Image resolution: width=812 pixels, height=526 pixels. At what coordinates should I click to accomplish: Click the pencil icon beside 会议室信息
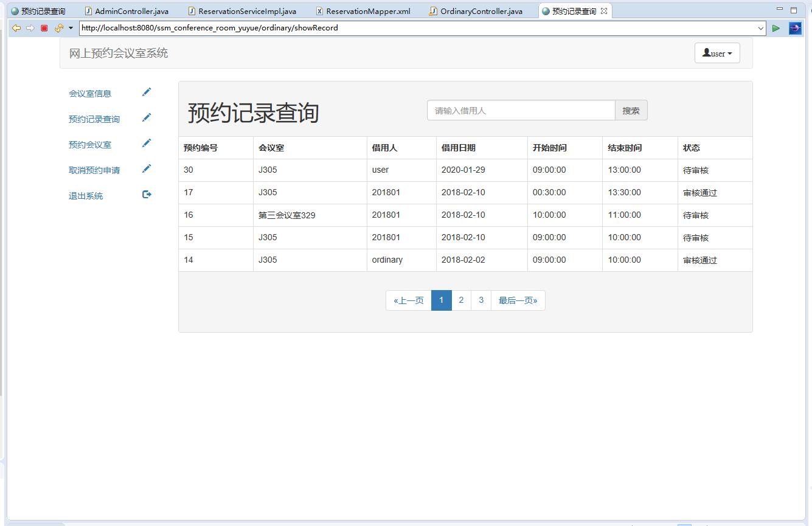click(x=147, y=92)
